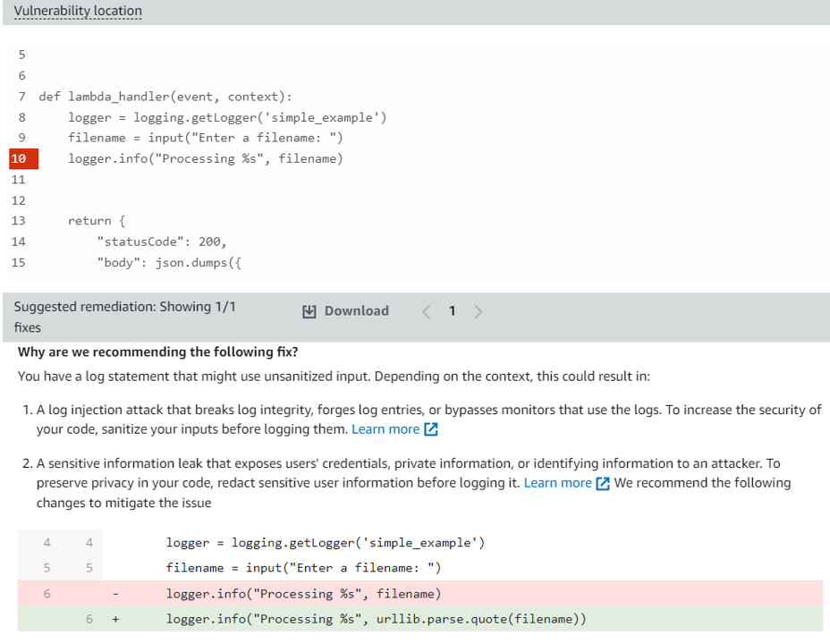
Task: Click the removed red logger.info diff line
Action: coord(420,594)
